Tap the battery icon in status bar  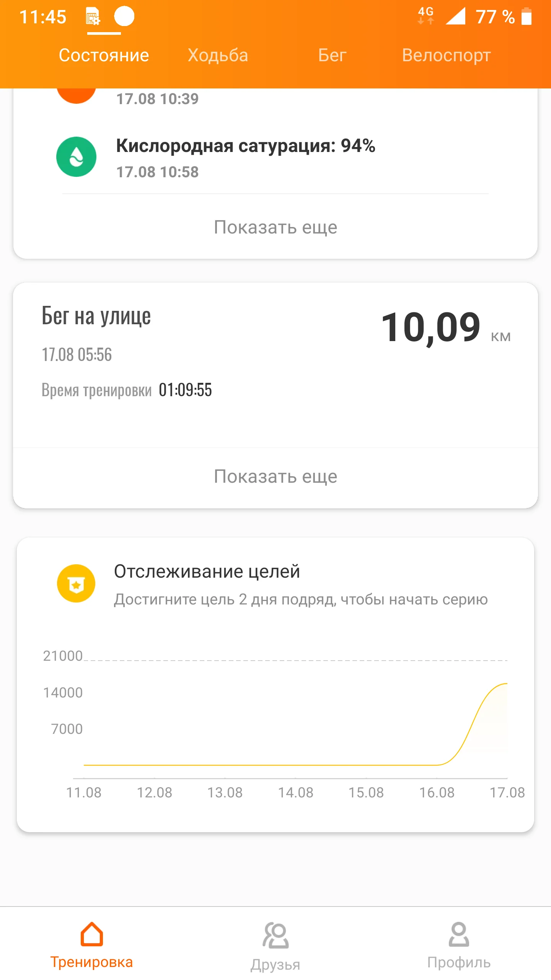click(x=527, y=16)
